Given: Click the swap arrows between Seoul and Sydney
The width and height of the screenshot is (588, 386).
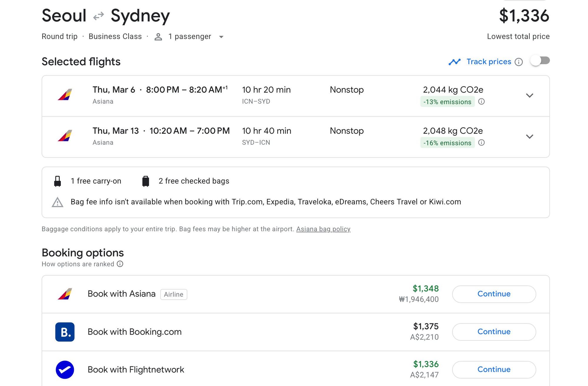Looking at the screenshot, I should tap(98, 16).
